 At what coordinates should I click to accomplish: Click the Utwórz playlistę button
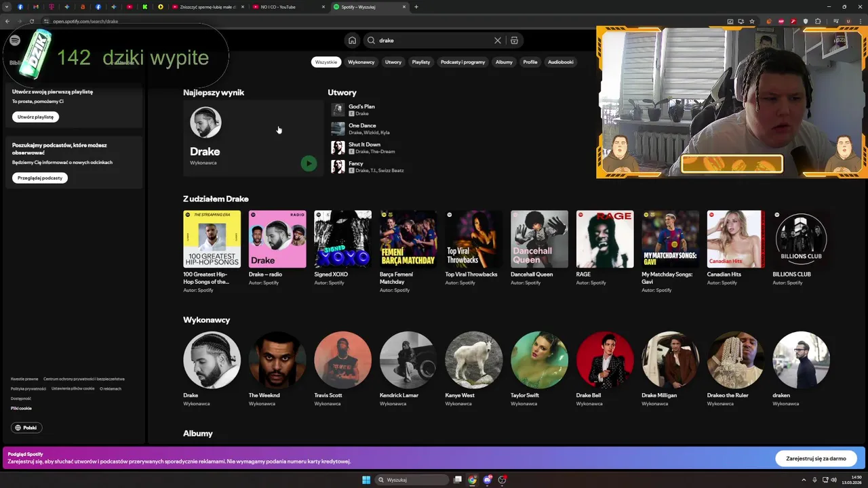coord(35,117)
